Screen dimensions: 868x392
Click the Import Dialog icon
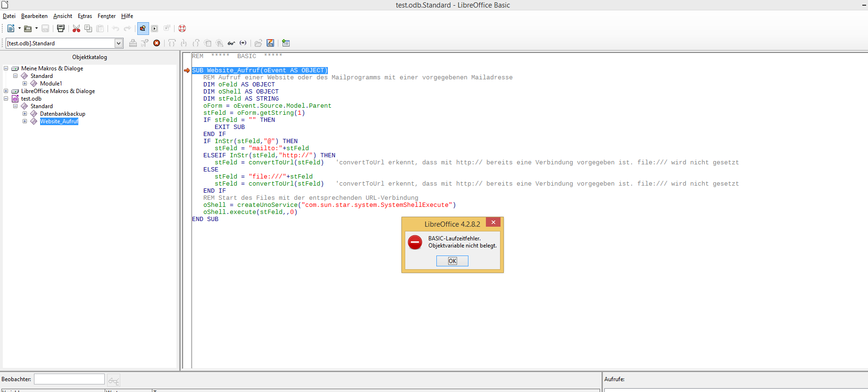(x=286, y=43)
